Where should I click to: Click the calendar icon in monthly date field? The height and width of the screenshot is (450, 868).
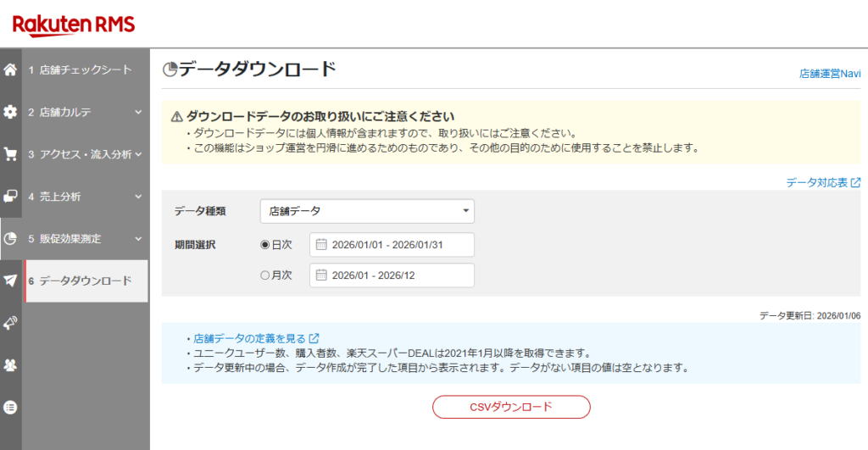(321, 275)
